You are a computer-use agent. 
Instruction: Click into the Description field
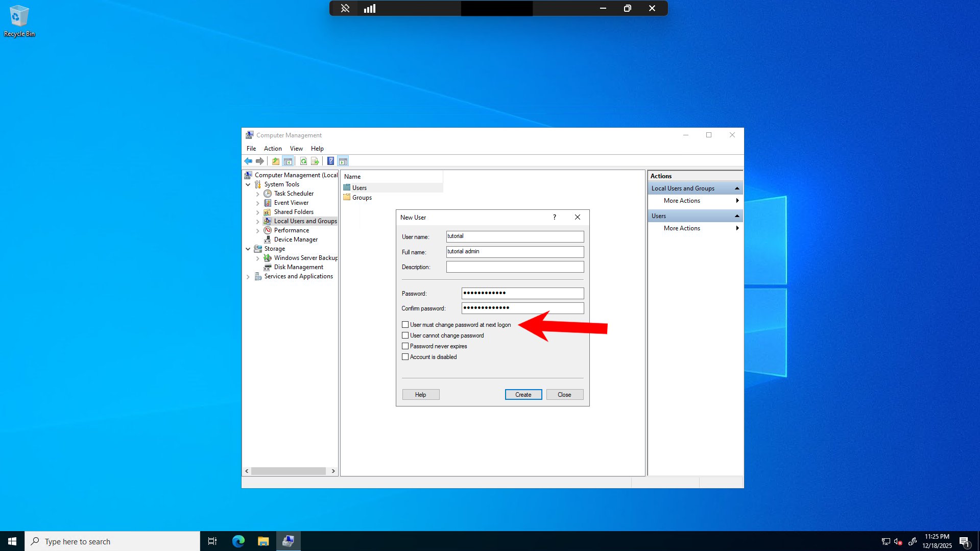pyautogui.click(x=515, y=267)
